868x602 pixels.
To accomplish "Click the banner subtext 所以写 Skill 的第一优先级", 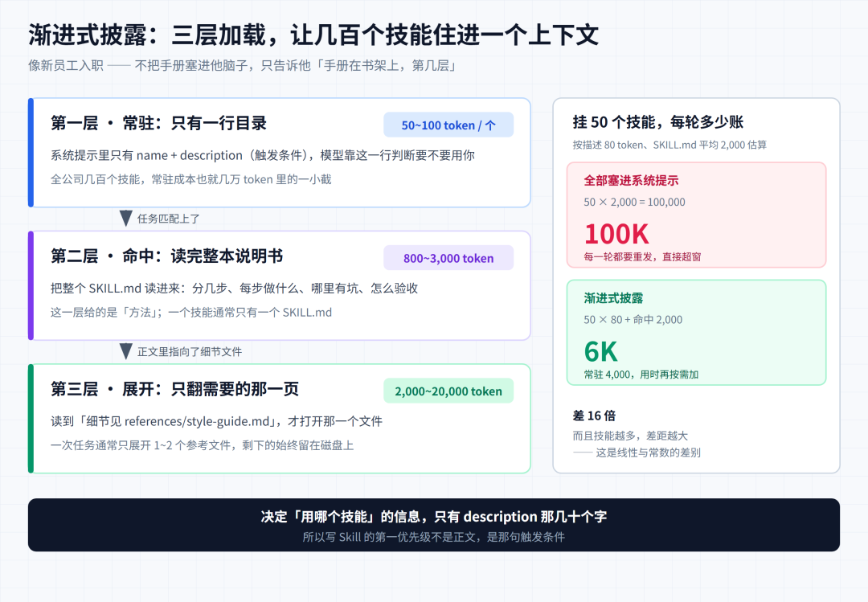I will (434, 537).
